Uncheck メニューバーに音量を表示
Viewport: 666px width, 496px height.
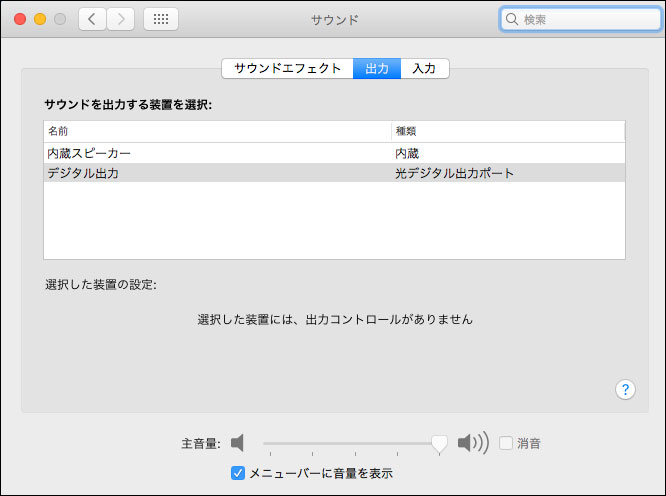click(x=238, y=473)
